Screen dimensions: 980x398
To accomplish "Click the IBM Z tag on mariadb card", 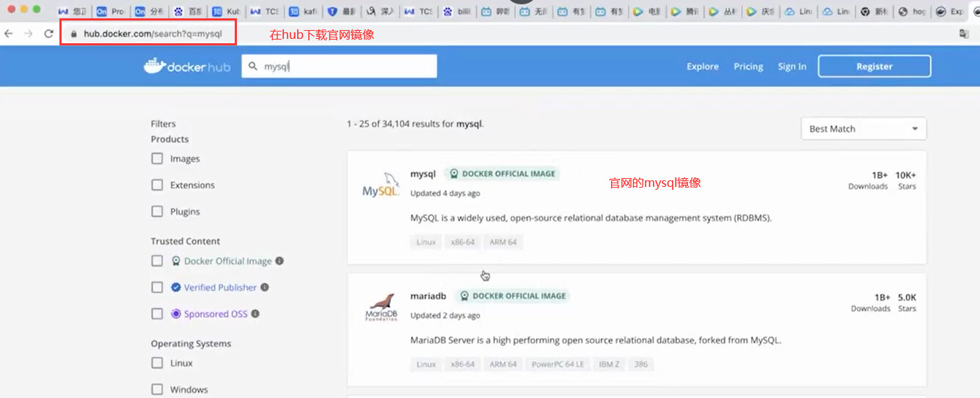I will (x=609, y=364).
